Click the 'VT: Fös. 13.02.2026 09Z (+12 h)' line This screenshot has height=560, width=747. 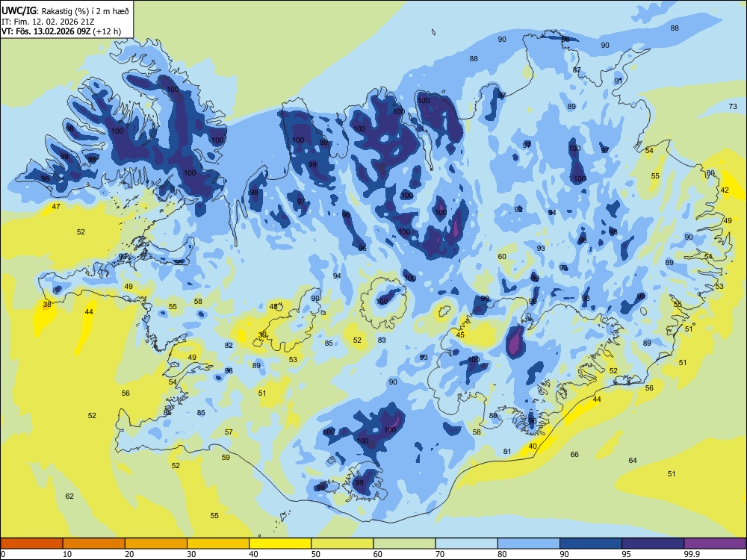(61, 32)
